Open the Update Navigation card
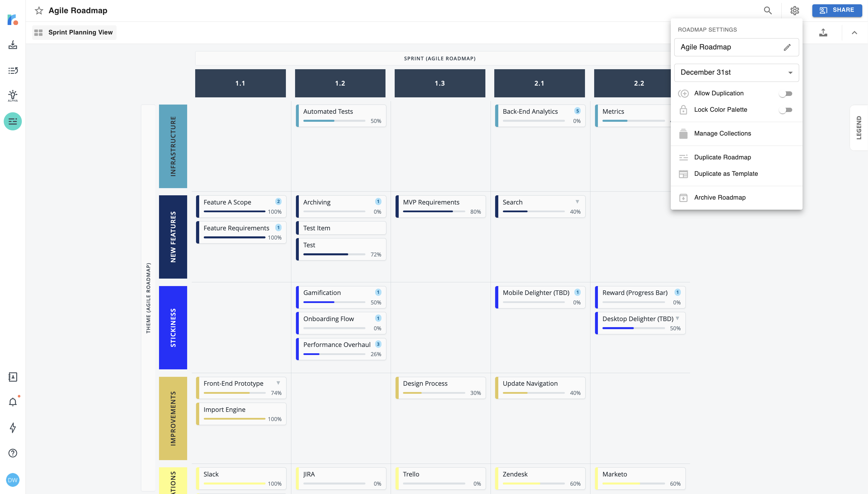The width and height of the screenshot is (868, 494). tap(540, 388)
